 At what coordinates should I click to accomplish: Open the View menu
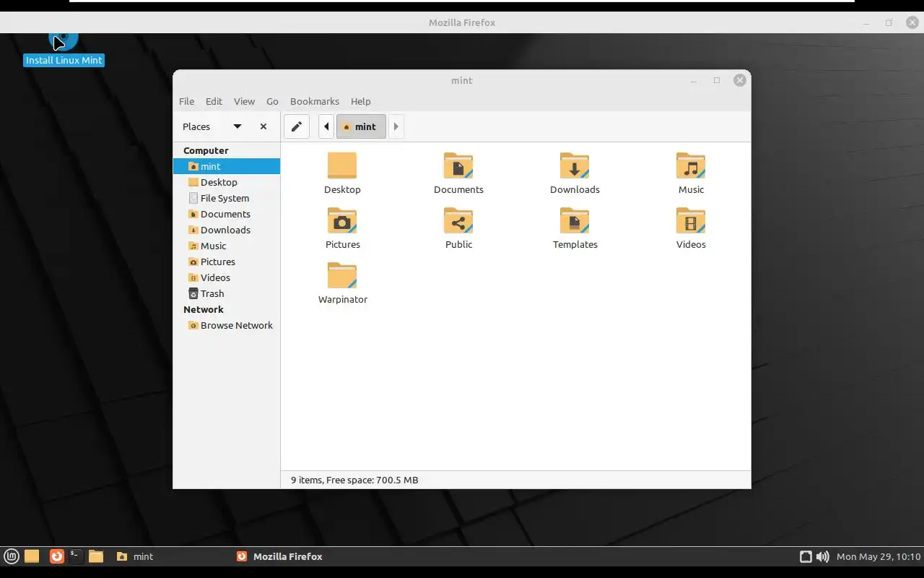[244, 101]
